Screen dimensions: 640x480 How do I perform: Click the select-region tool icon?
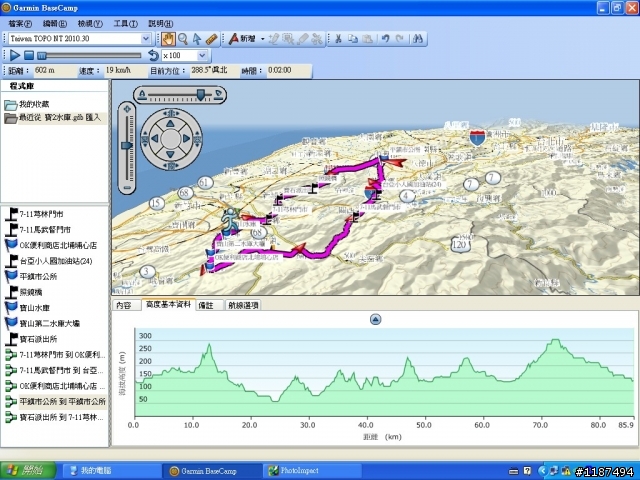click(x=288, y=39)
